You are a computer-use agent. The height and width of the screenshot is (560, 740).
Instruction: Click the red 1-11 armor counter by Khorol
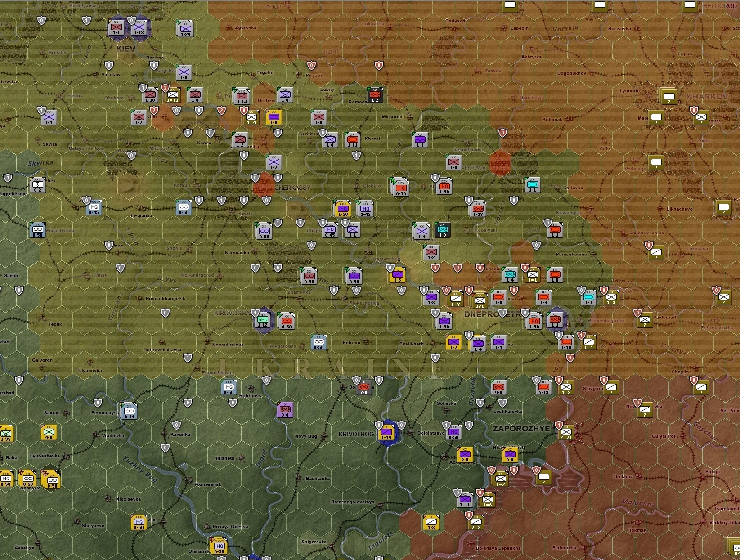tap(353, 140)
